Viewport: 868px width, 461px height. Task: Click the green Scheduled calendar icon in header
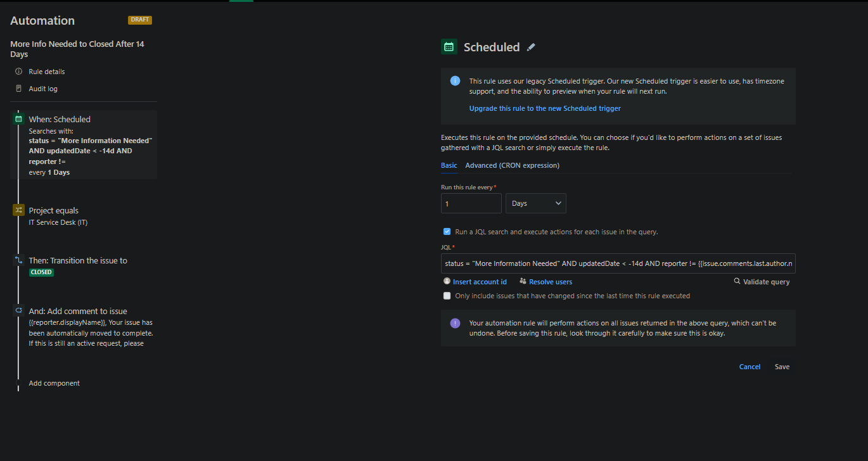pyautogui.click(x=449, y=46)
